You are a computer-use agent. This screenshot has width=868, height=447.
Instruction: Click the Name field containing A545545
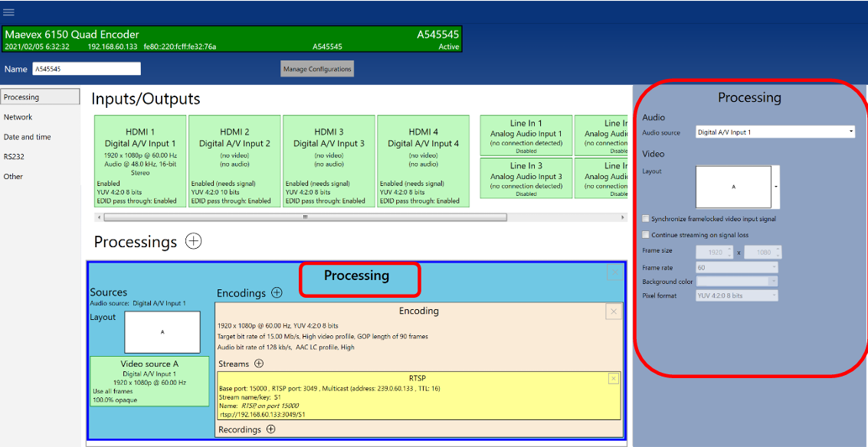point(87,69)
